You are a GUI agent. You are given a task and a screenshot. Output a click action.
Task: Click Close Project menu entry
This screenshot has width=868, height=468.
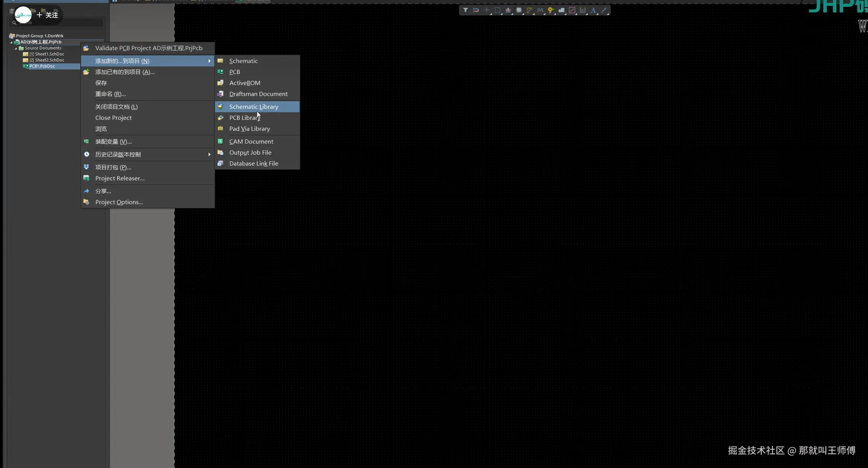(x=148, y=118)
